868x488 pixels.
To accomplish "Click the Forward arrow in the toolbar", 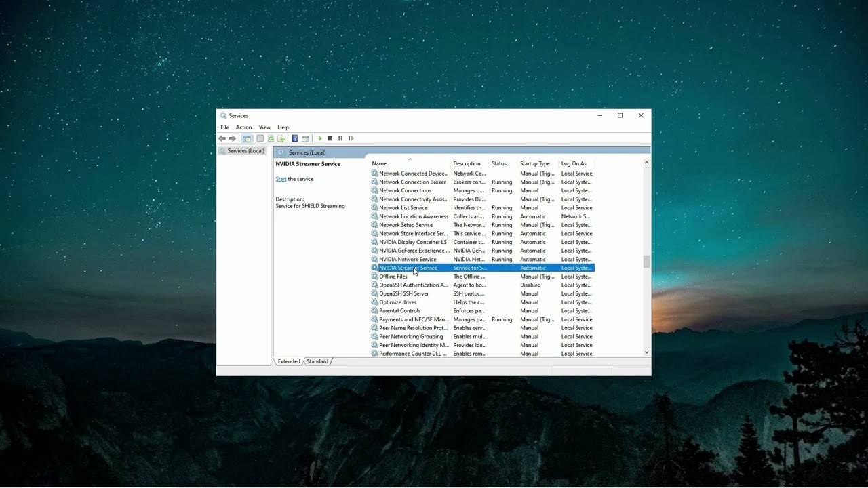I will [232, 138].
